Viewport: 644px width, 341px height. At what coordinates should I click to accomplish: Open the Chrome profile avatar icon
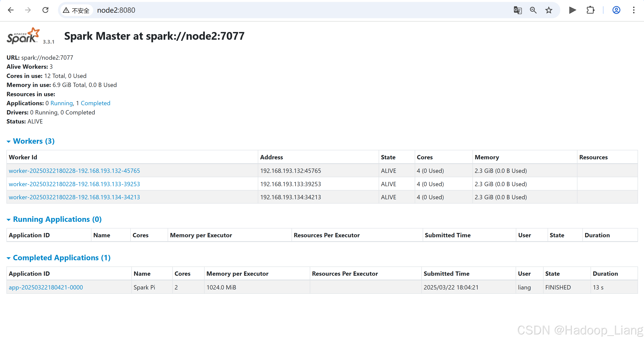[616, 10]
